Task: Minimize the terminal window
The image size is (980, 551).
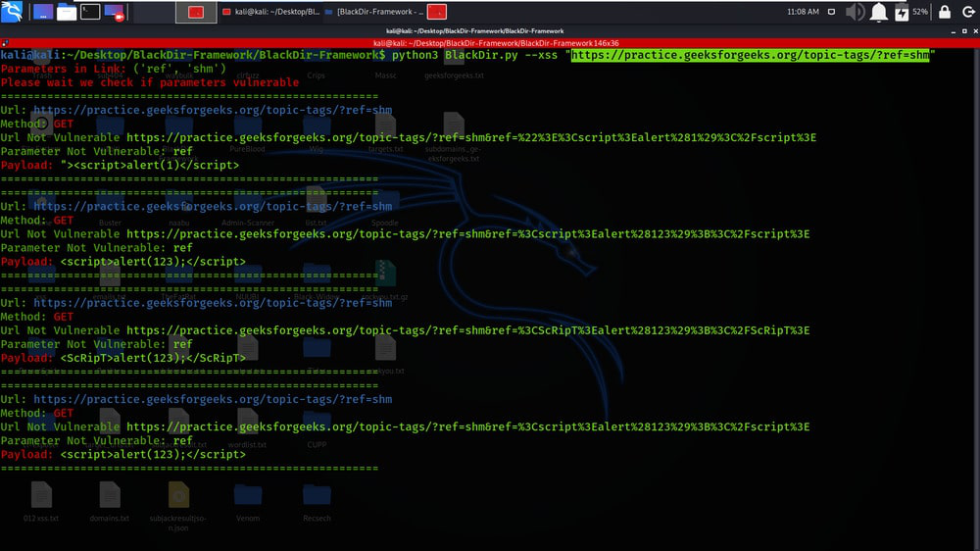Action: [x=954, y=31]
